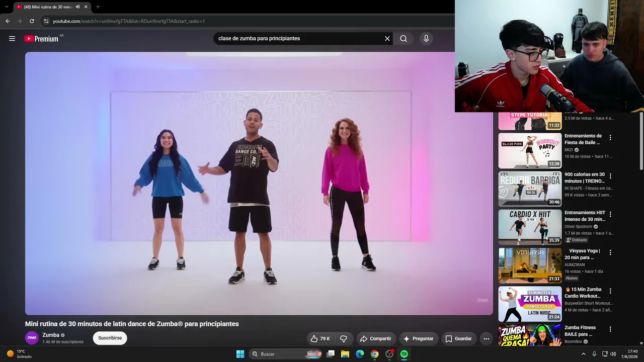This screenshot has width=644, height=362.
Task: Clear the YouTube search query
Action: 387,39
